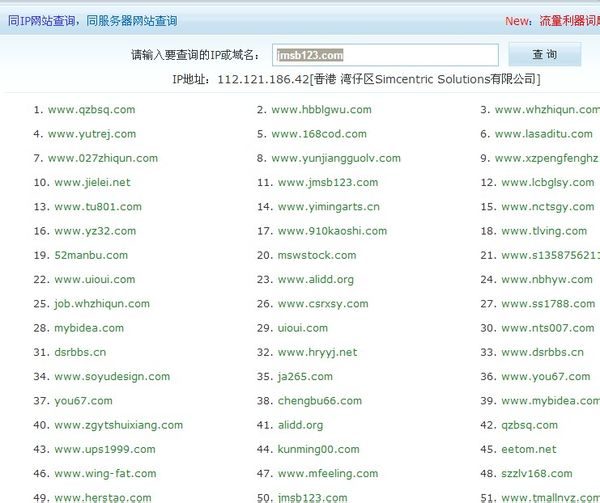The width and height of the screenshot is (600, 503).
Task: Open www.yimingarts.cn link
Action: (x=329, y=207)
